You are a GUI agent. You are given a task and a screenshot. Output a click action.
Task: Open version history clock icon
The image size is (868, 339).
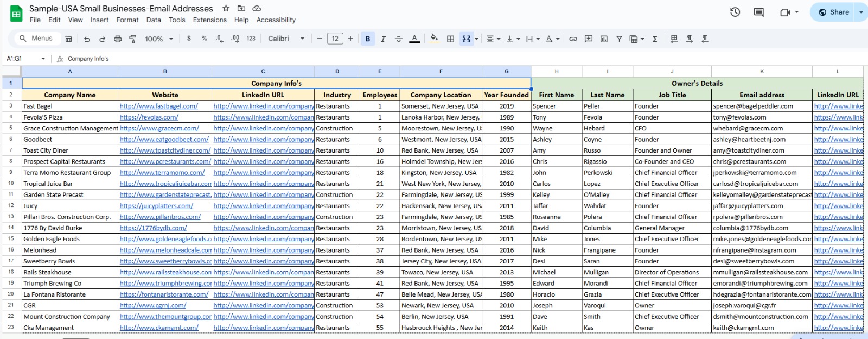point(735,12)
